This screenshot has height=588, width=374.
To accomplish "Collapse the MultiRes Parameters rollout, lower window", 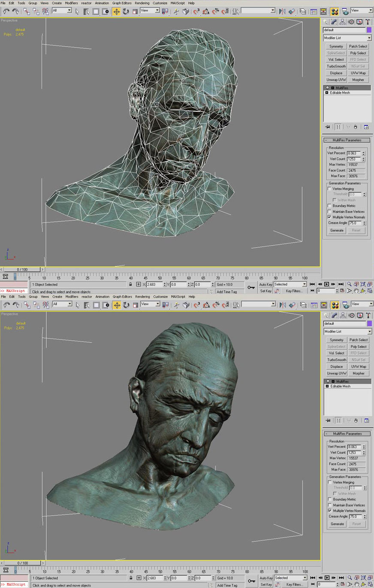I will pyautogui.click(x=347, y=434).
